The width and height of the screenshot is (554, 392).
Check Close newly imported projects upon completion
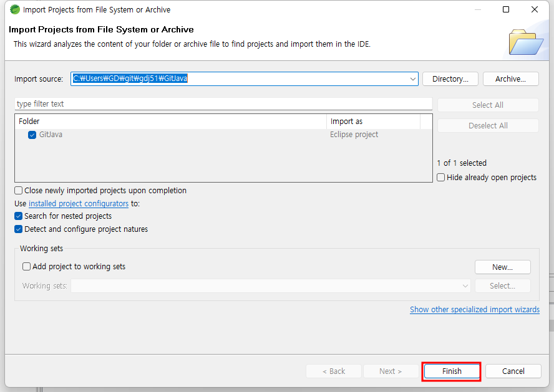18,191
